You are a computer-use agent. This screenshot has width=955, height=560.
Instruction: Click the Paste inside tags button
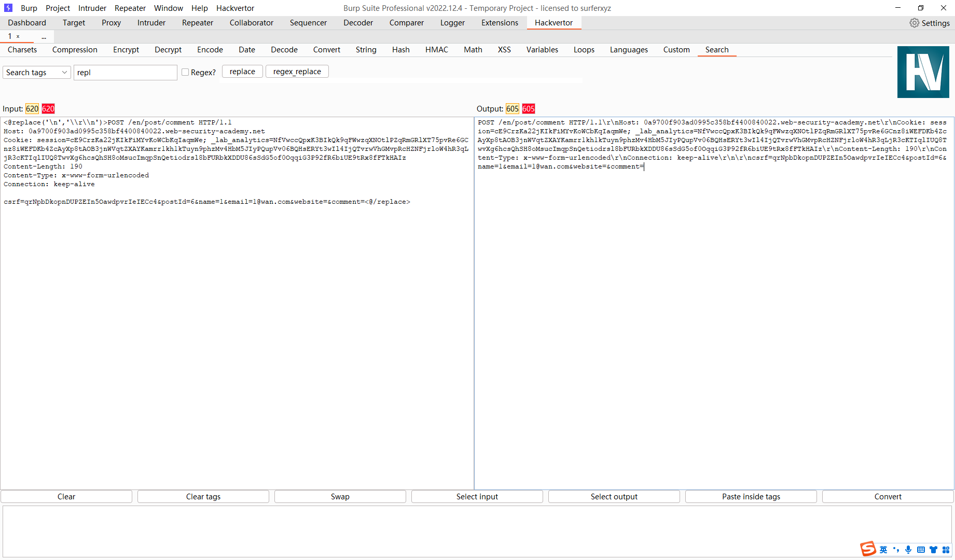[751, 497]
